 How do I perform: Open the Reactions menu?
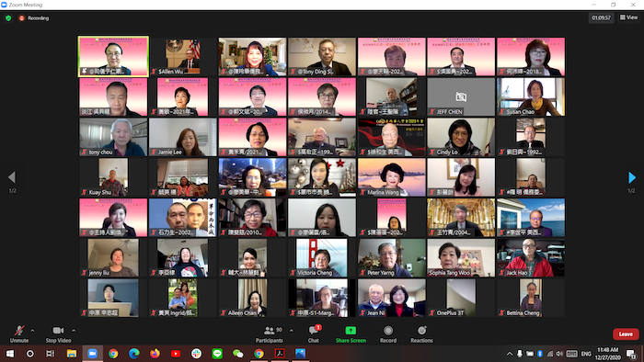421,334
